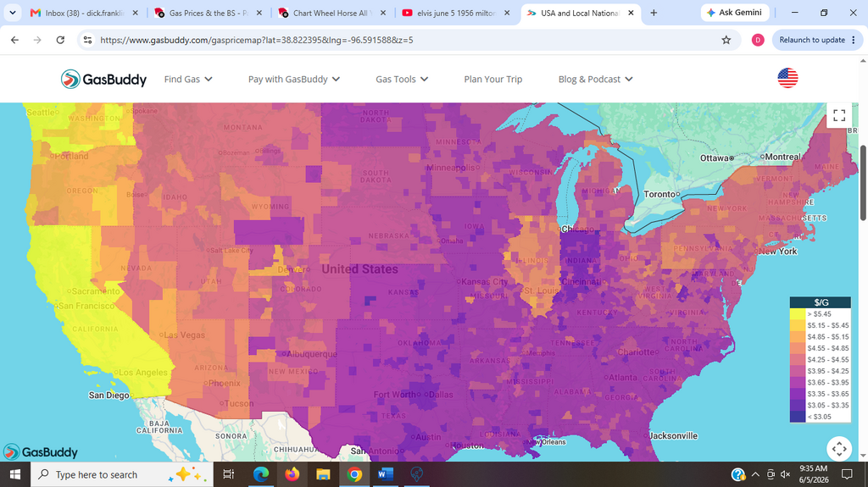The height and width of the screenshot is (487, 868).
Task: Click Los Angeles city label on map
Action: [x=142, y=373]
